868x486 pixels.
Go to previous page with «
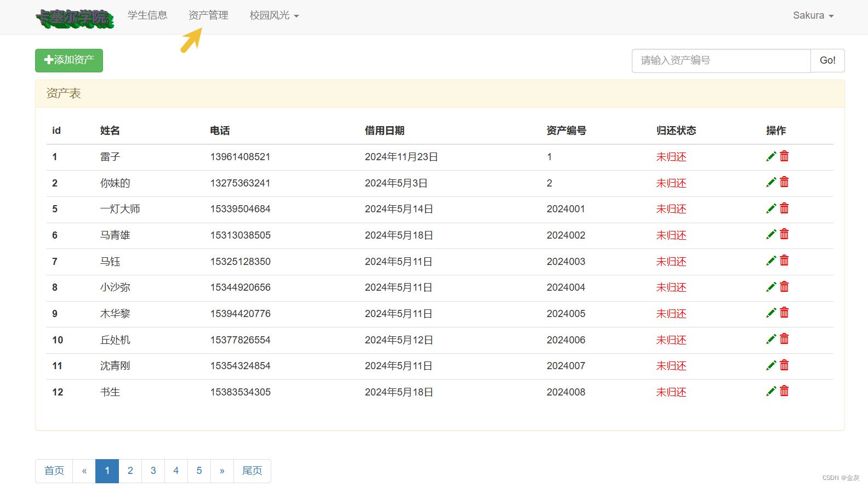pos(84,471)
